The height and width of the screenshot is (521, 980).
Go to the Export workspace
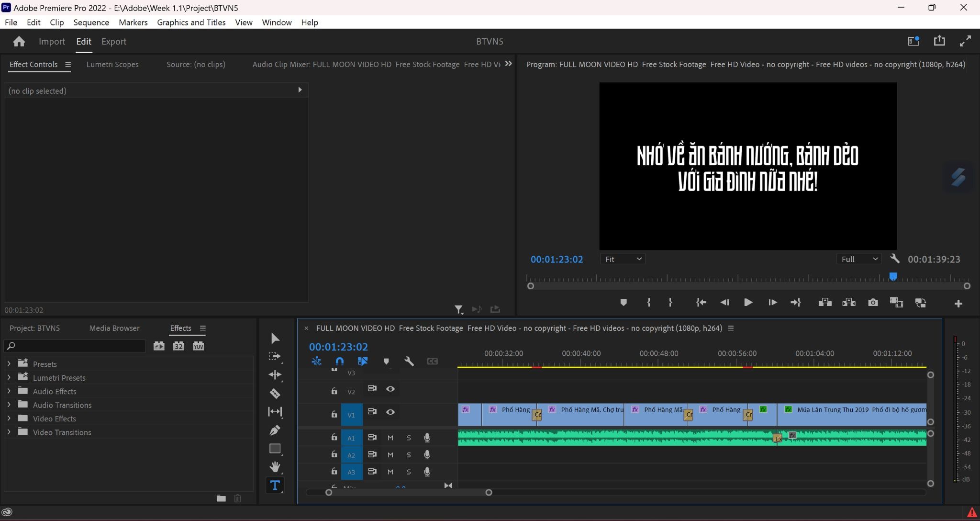pos(114,42)
